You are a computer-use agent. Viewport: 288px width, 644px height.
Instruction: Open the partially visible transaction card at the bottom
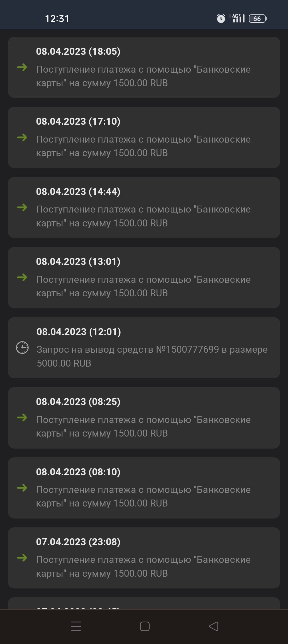point(144,604)
